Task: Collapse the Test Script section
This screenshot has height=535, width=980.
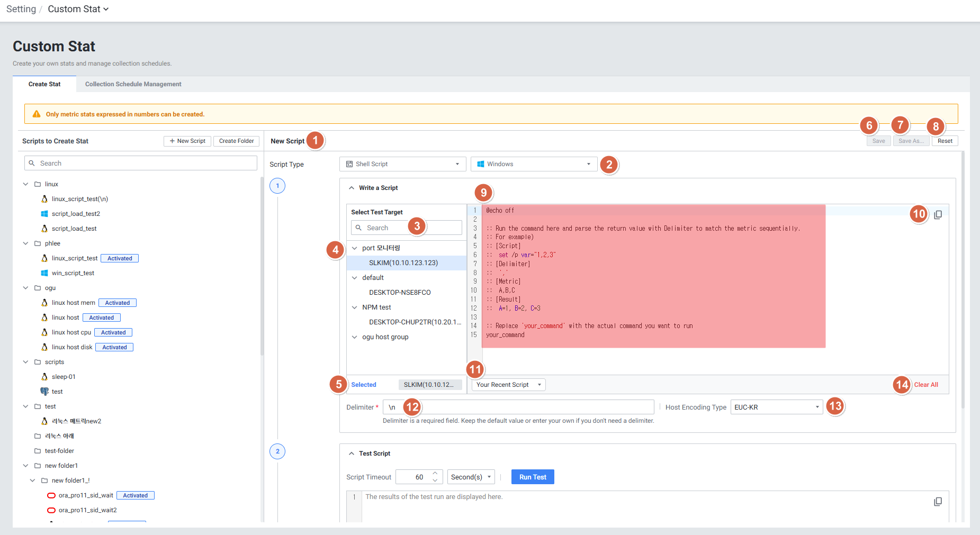Action: pyautogui.click(x=352, y=454)
